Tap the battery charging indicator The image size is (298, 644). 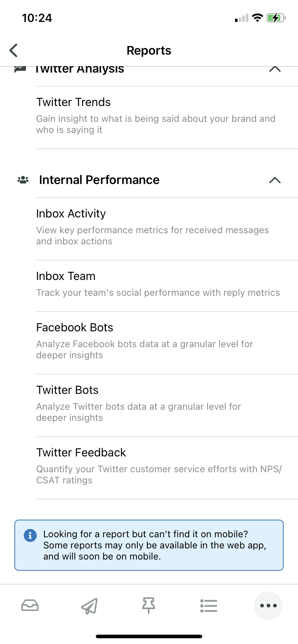[x=276, y=17]
